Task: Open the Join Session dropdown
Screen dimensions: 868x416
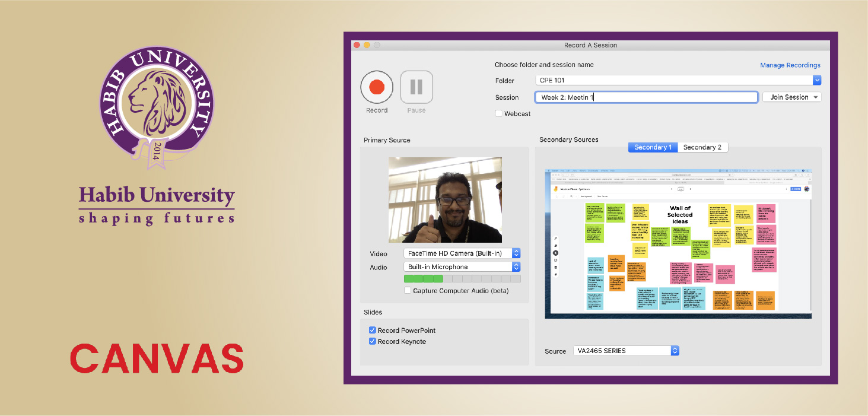Action: (792, 97)
